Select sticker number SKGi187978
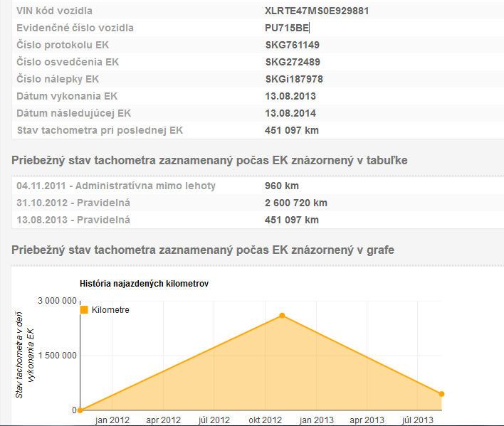The width and height of the screenshot is (504, 426). click(x=294, y=79)
